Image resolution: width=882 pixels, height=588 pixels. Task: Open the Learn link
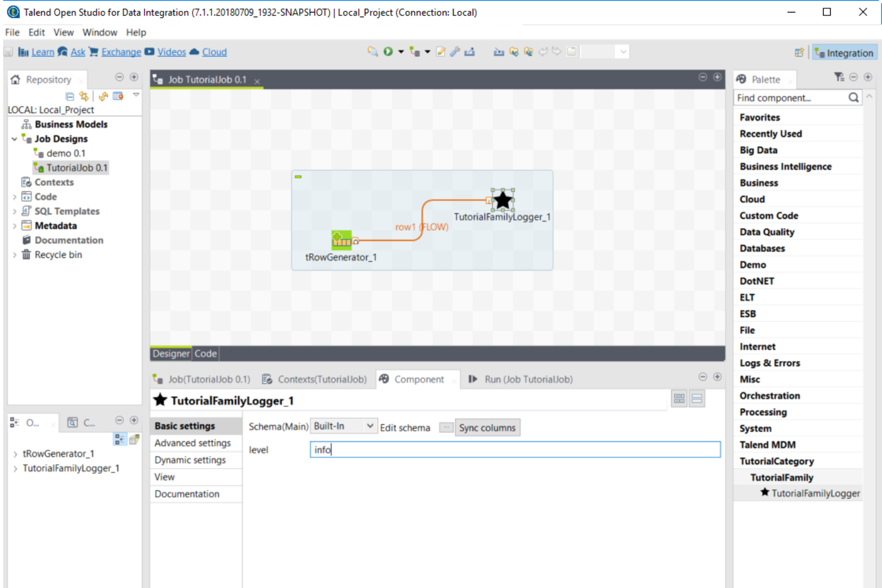(x=43, y=52)
